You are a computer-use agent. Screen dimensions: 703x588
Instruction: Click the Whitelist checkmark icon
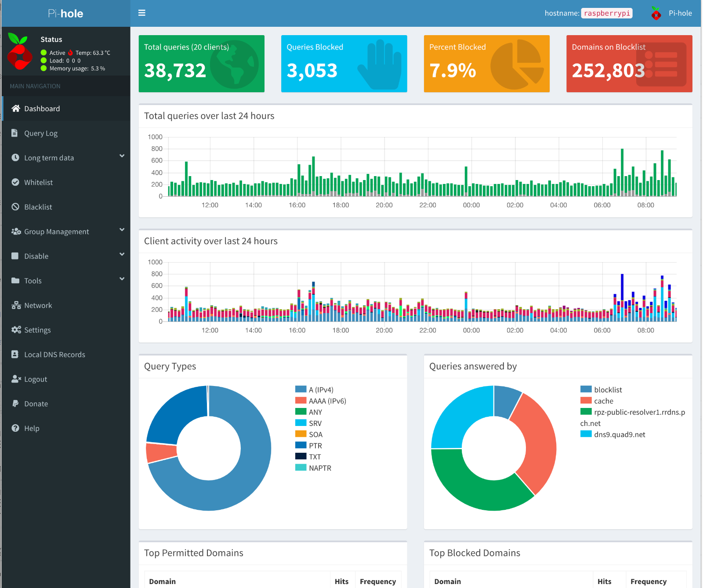point(15,182)
